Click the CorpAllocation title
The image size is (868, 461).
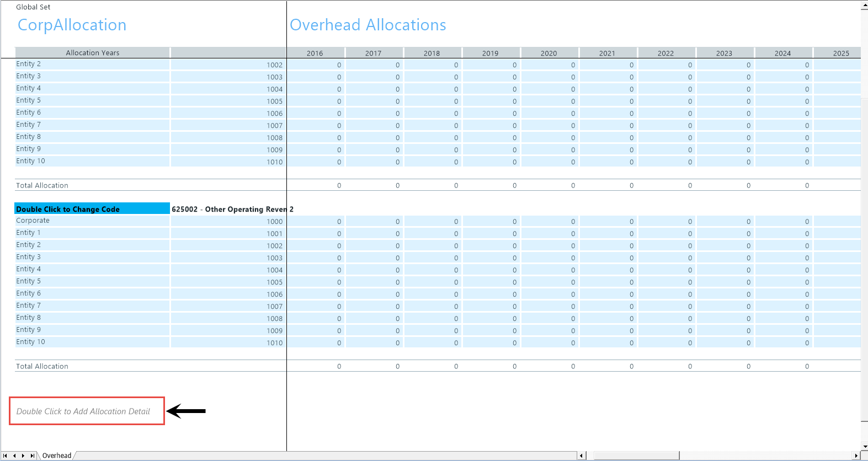point(72,25)
